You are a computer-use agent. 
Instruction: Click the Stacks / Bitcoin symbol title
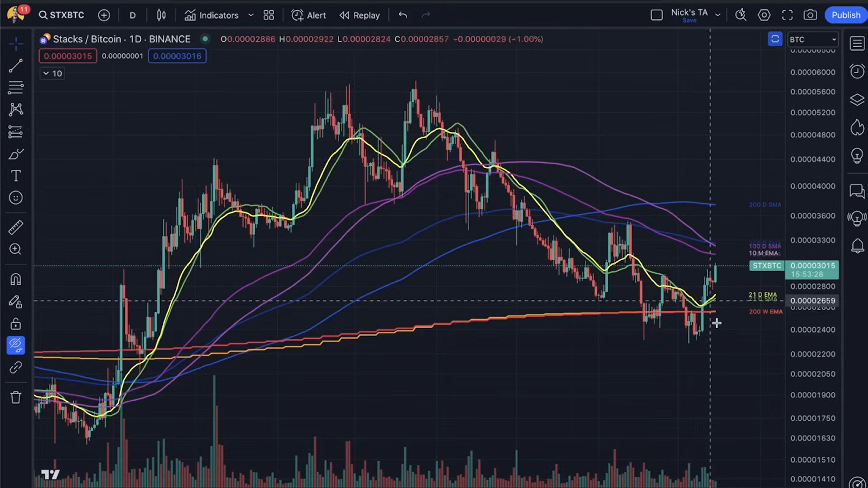[122, 39]
